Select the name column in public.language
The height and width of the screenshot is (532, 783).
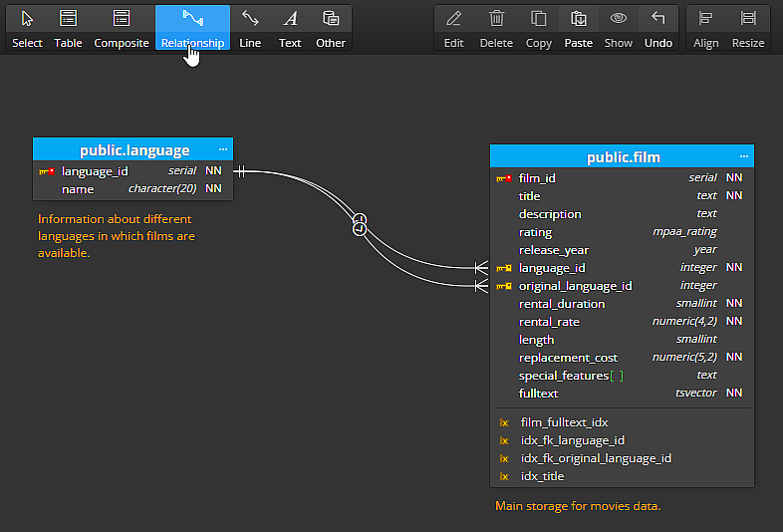pyautogui.click(x=132, y=189)
